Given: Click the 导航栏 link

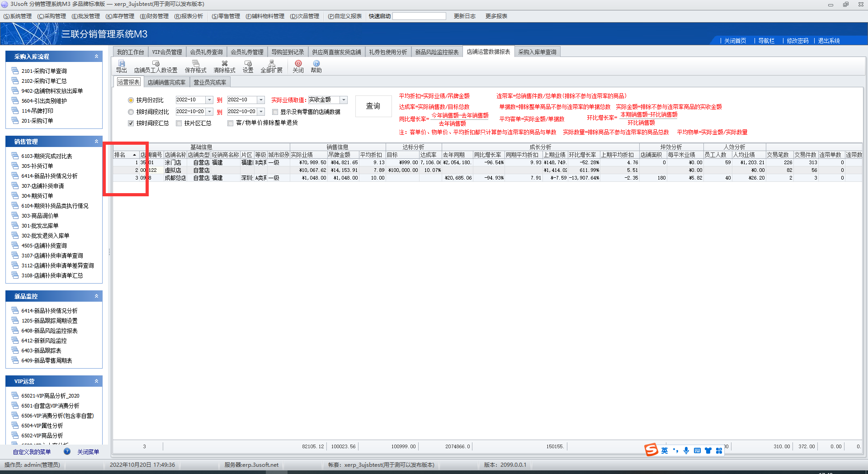Looking at the screenshot, I should [766, 41].
